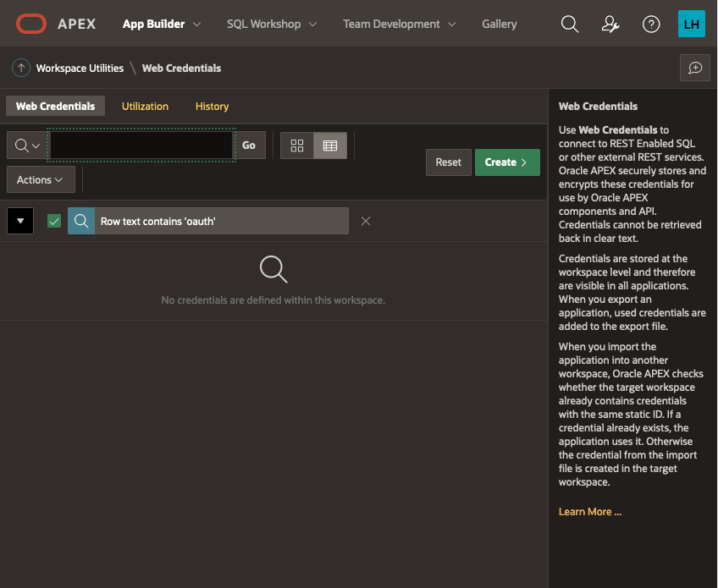Expand the black triangle filter dropdown
The image size is (718, 588).
click(x=19, y=220)
